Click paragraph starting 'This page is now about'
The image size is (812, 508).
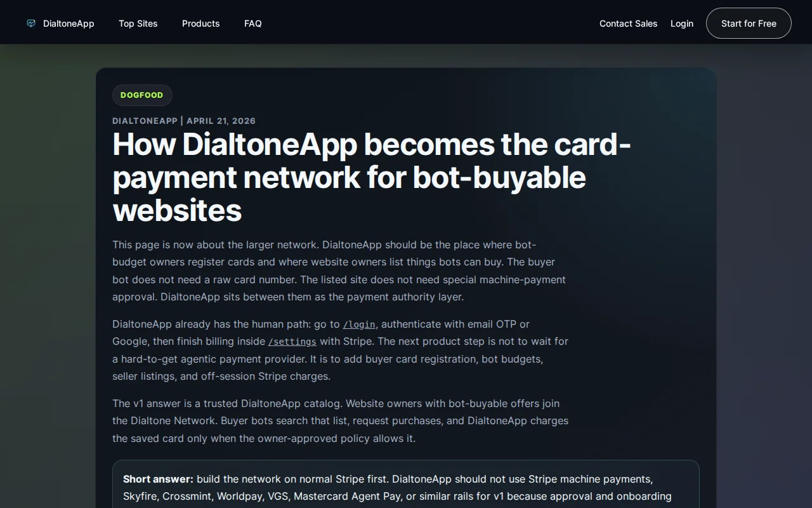[339, 271]
